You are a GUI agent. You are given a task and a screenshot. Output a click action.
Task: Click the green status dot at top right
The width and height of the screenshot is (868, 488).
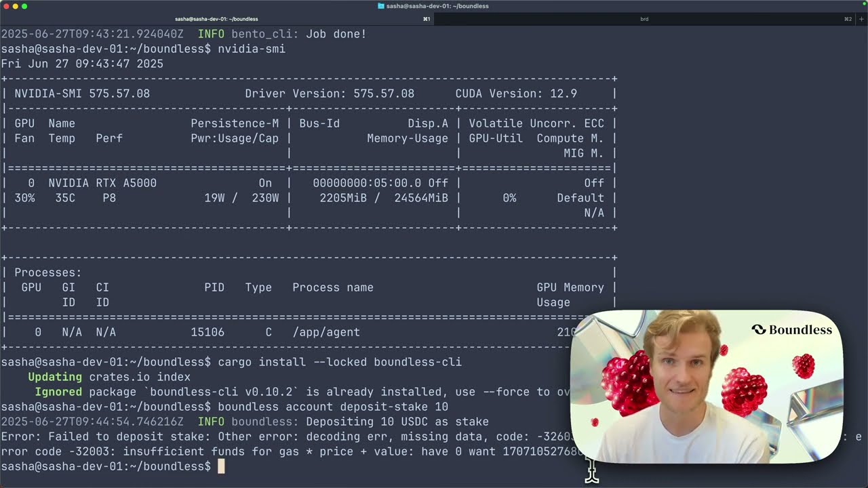pyautogui.click(x=864, y=3)
